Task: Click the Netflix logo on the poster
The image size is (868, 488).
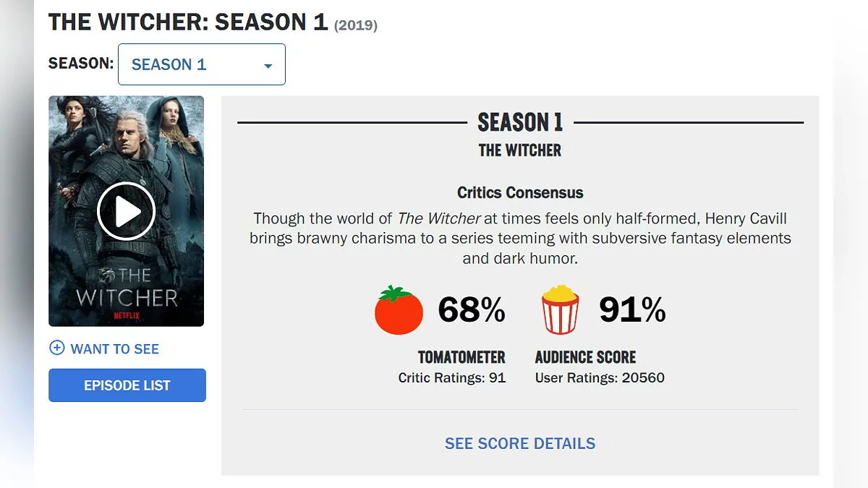Action: (126, 316)
